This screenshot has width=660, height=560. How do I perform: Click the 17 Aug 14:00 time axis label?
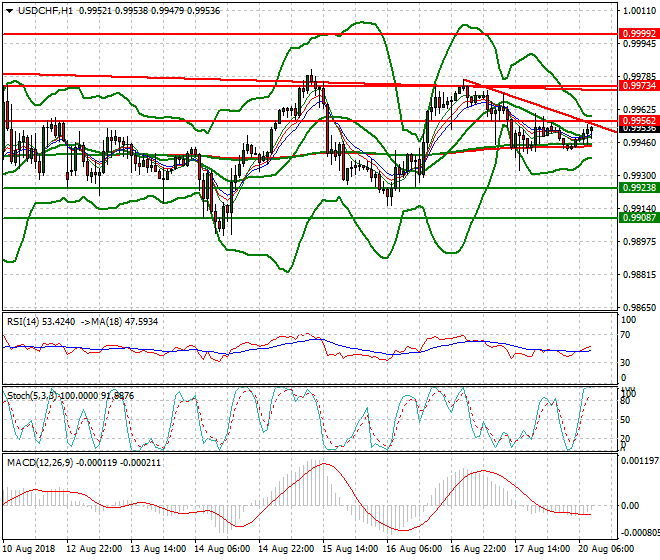pyautogui.click(x=542, y=549)
